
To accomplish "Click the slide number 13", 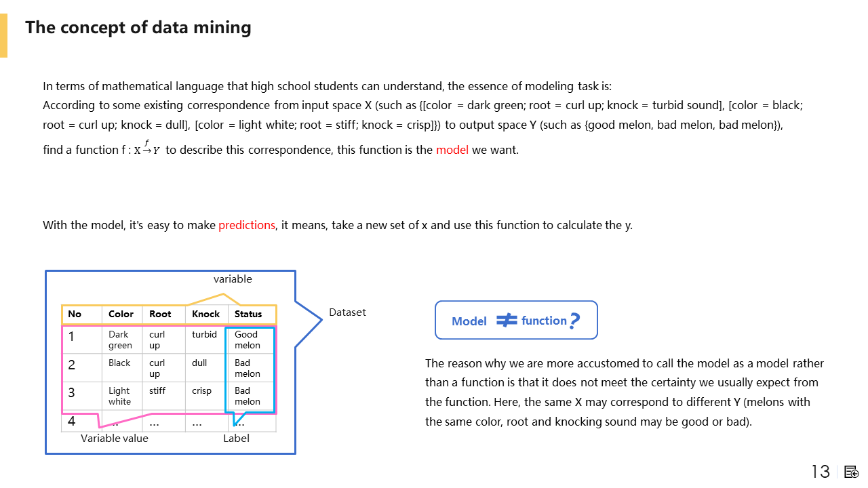I will click(821, 472).
